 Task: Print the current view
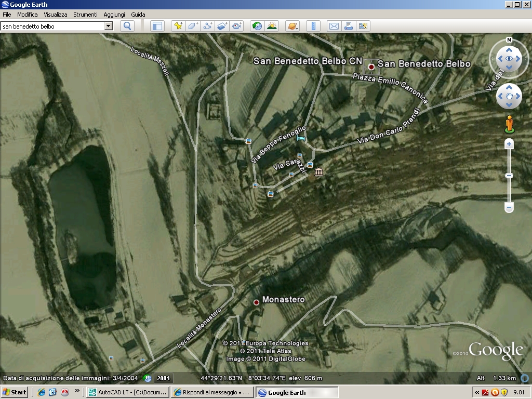348,26
